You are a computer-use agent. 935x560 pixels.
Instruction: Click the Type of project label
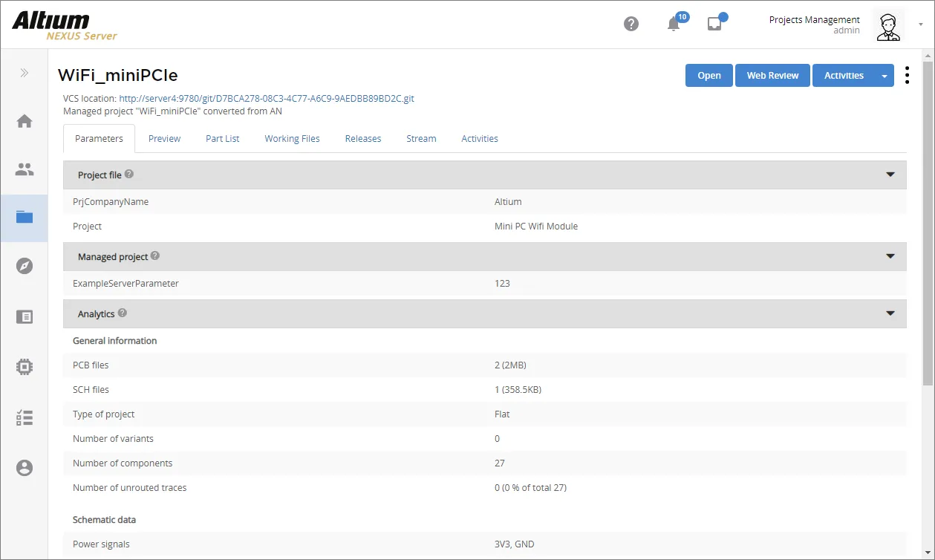(x=104, y=414)
